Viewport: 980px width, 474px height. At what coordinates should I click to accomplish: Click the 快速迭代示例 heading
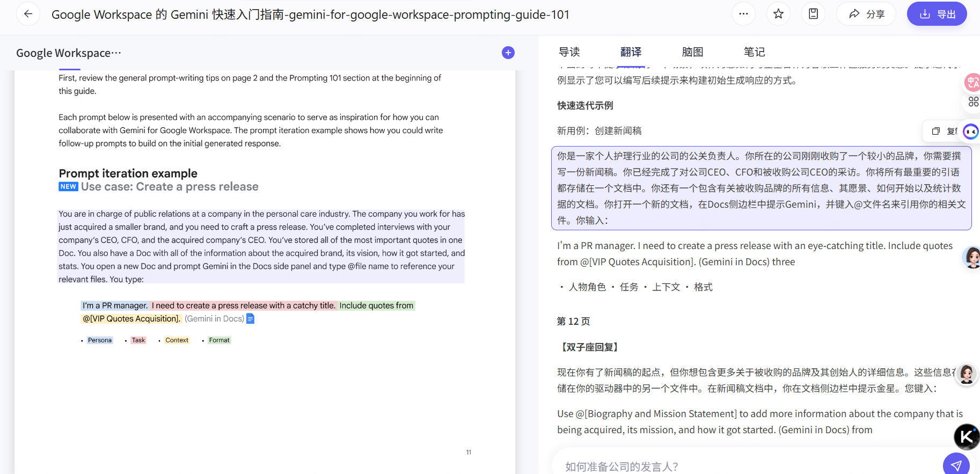click(x=585, y=106)
